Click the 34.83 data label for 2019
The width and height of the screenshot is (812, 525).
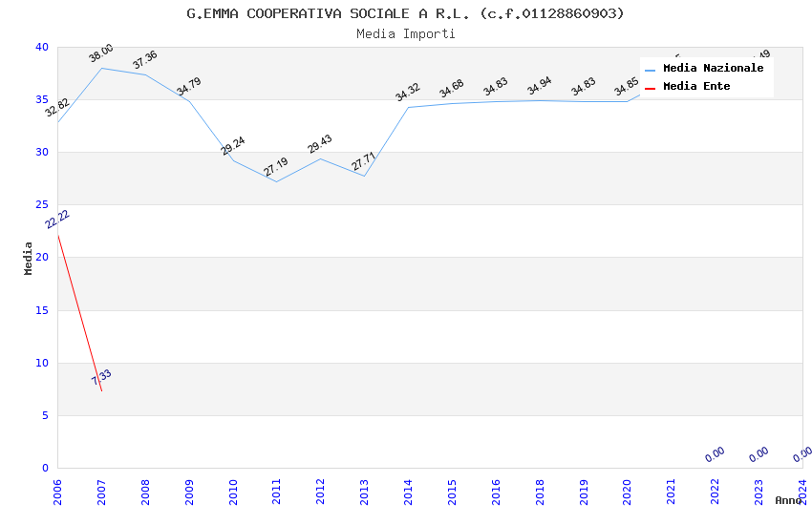[x=584, y=87]
